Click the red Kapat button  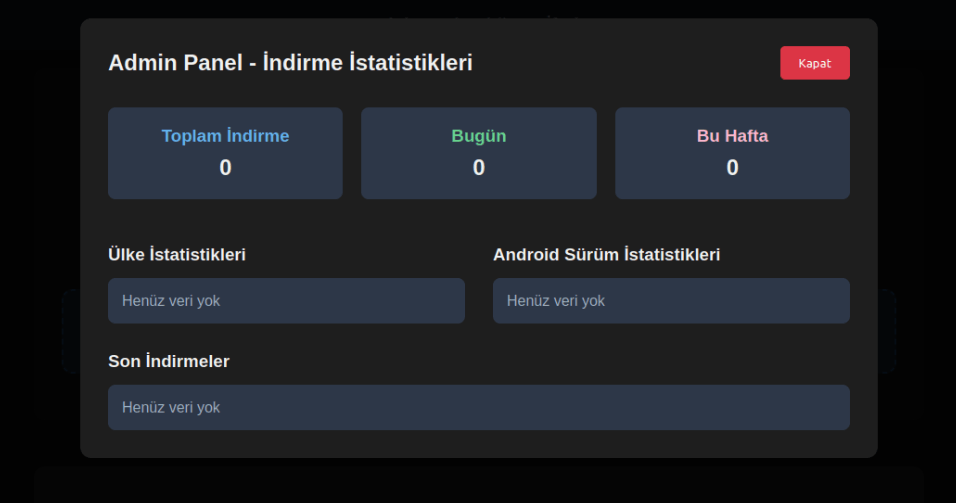coord(814,63)
